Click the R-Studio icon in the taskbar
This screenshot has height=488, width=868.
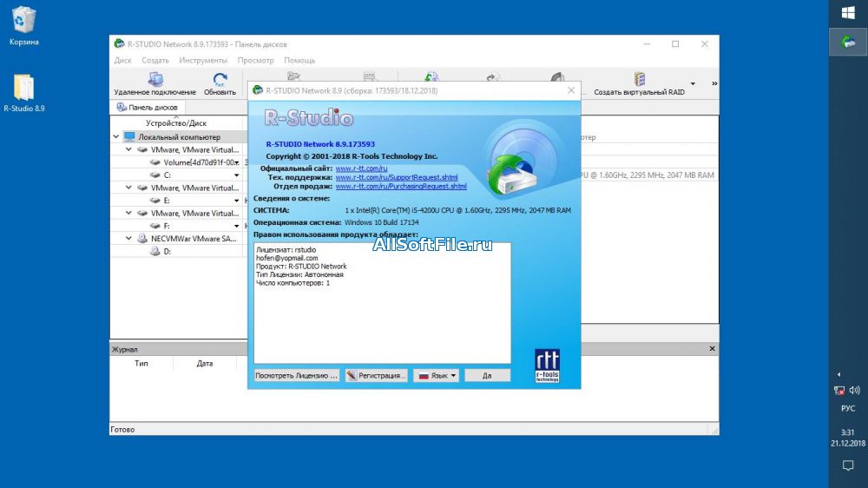click(848, 41)
